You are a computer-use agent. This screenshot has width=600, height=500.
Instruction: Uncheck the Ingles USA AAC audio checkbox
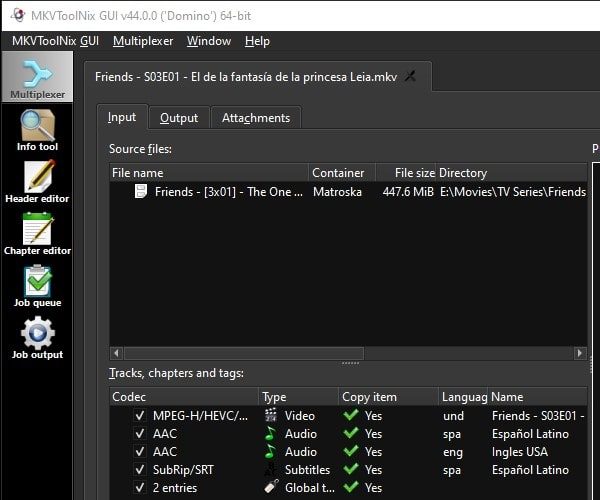(x=140, y=451)
